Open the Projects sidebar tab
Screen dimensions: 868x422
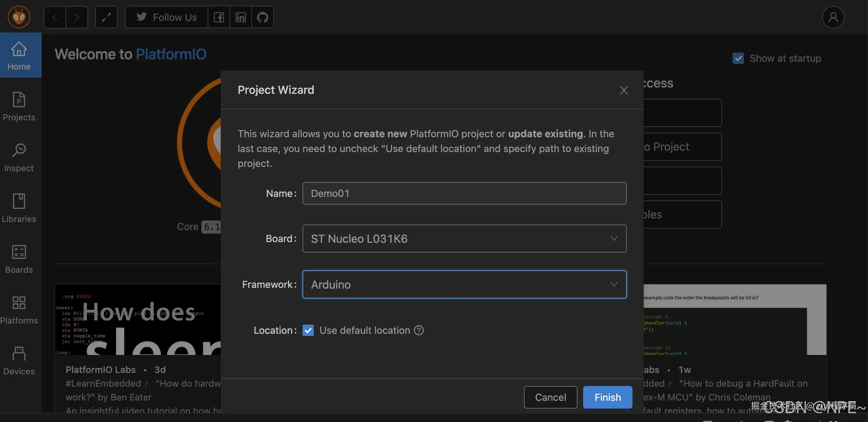(x=19, y=106)
